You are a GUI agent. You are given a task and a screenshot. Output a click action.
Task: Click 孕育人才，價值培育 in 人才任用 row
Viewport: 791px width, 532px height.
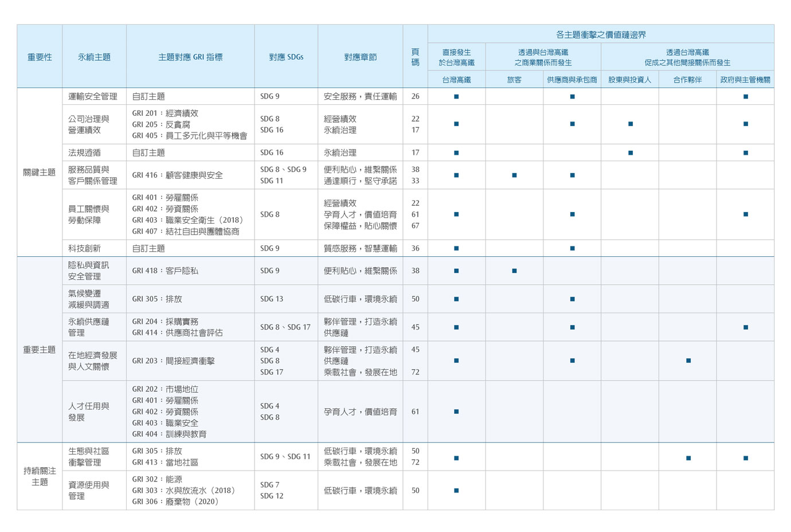coord(361,412)
